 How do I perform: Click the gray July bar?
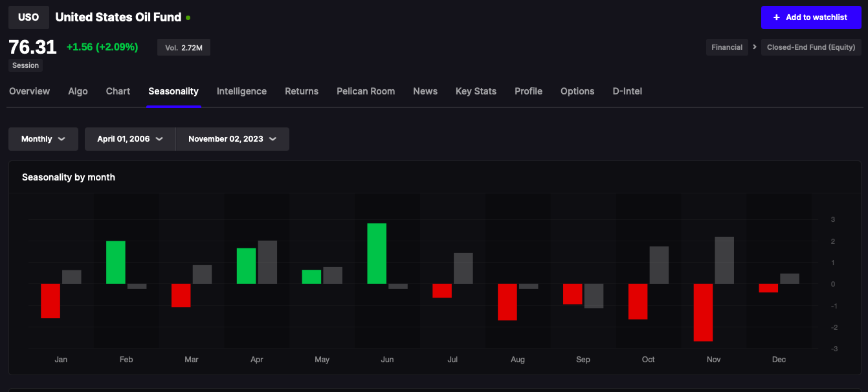(463, 268)
